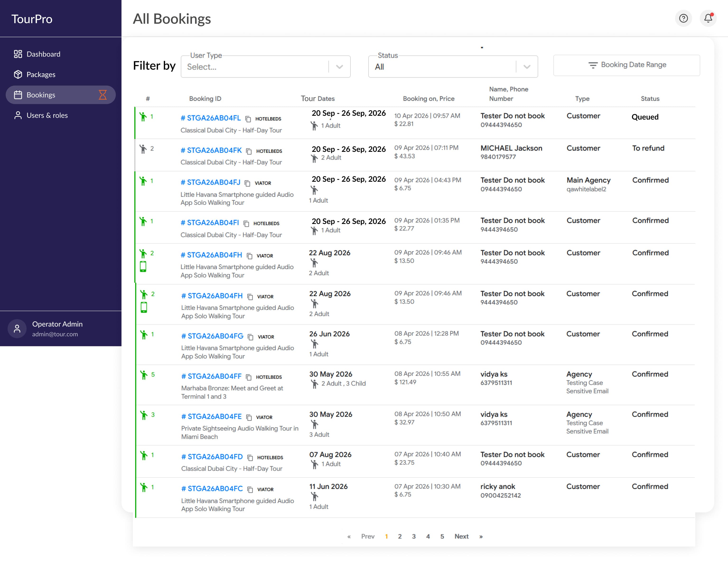Copy booking ID STGA26AB04FF
The width and height of the screenshot is (728, 577).
click(x=248, y=377)
